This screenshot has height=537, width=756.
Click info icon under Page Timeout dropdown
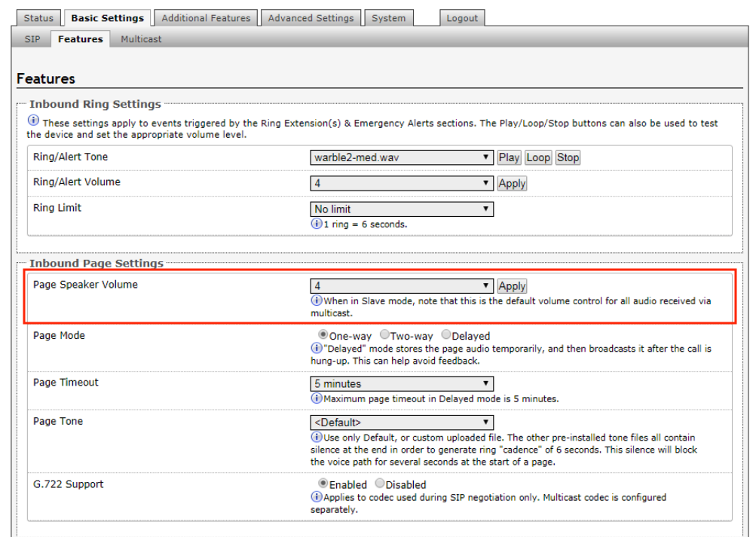(317, 398)
